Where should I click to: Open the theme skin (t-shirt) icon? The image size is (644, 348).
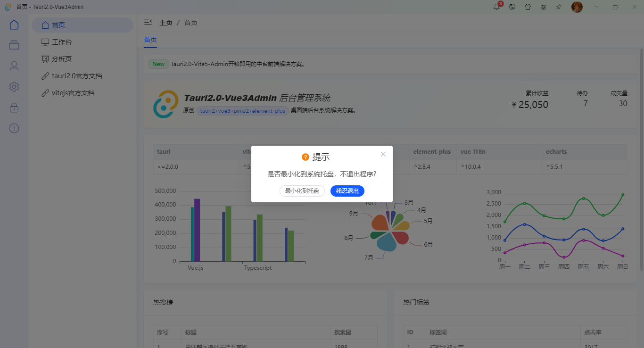[528, 7]
